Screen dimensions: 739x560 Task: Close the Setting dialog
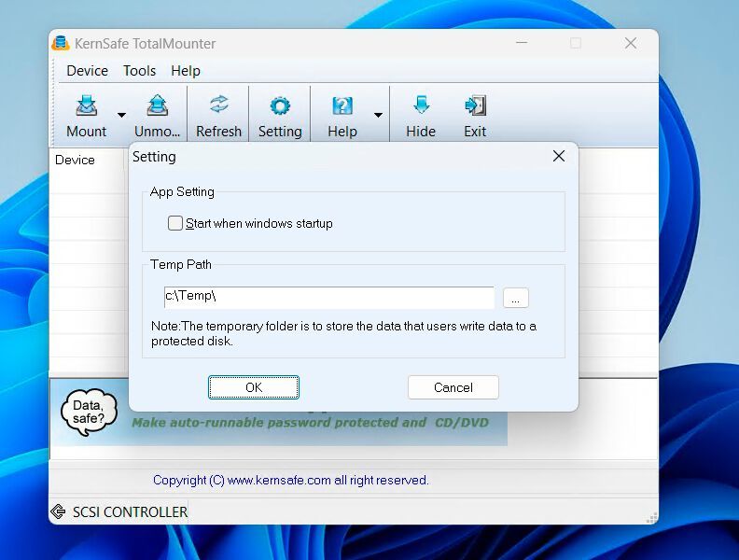click(x=559, y=156)
